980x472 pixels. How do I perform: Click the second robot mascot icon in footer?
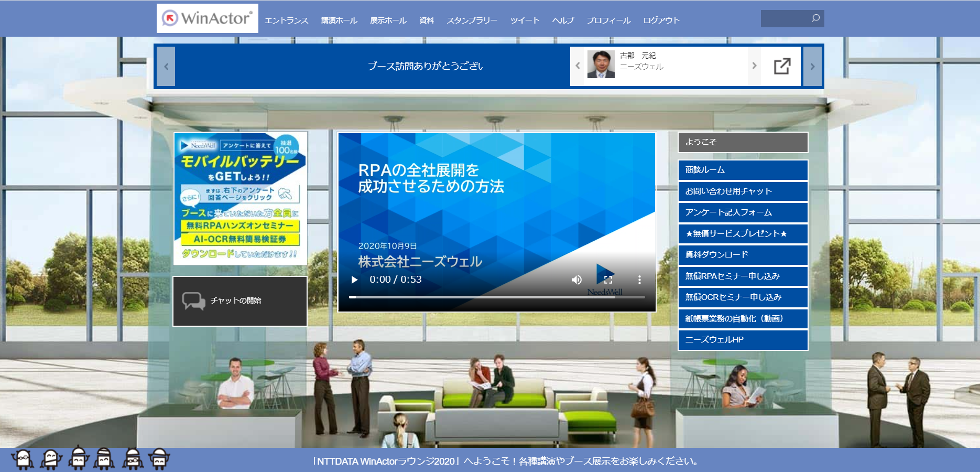pos(51,459)
